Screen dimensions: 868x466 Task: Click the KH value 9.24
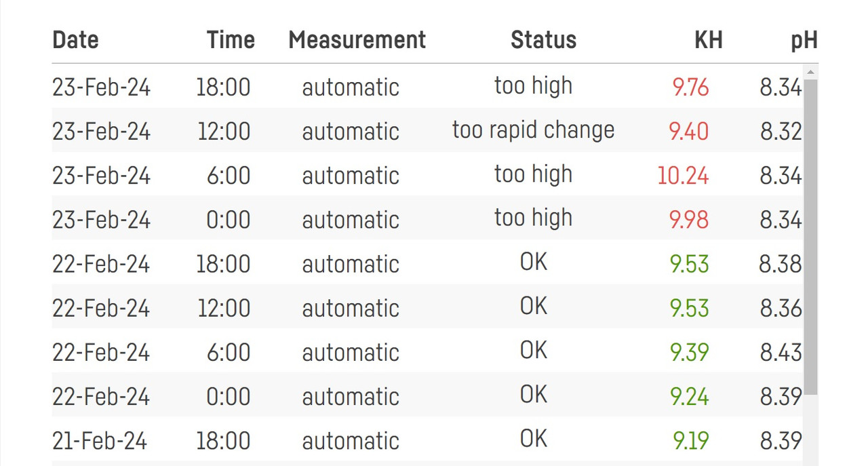click(690, 397)
